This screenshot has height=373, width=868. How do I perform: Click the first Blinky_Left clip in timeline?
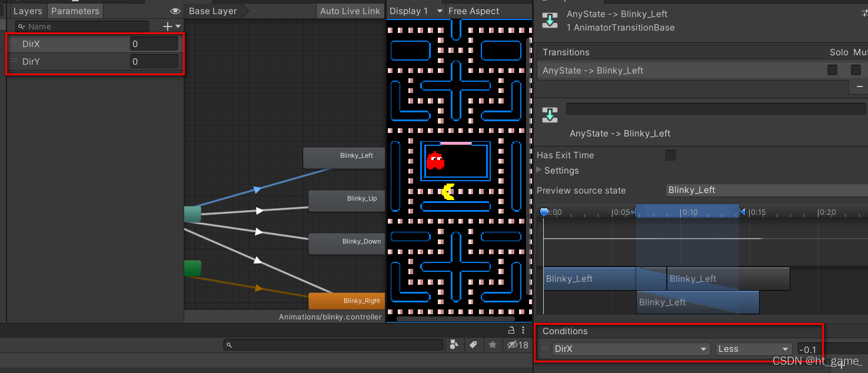(589, 278)
